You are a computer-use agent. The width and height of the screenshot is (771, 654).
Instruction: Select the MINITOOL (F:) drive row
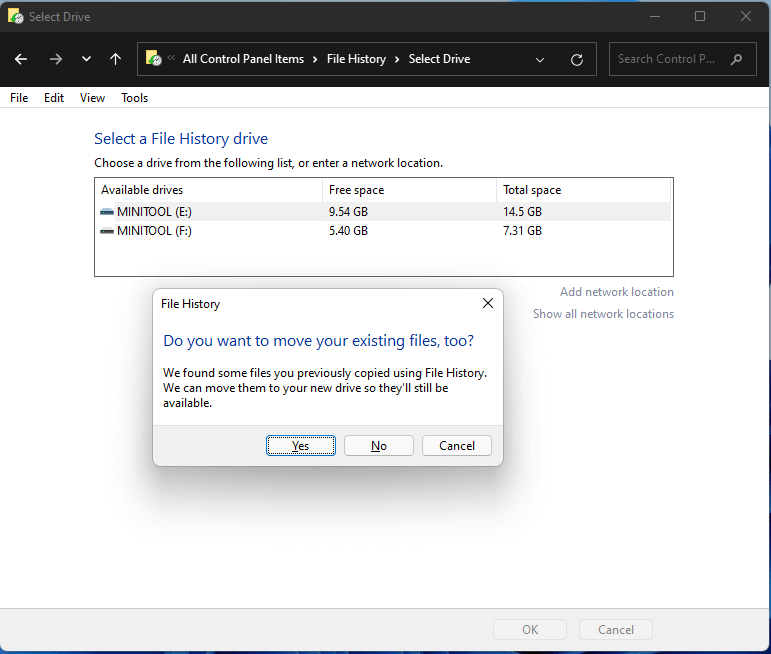click(x=384, y=231)
